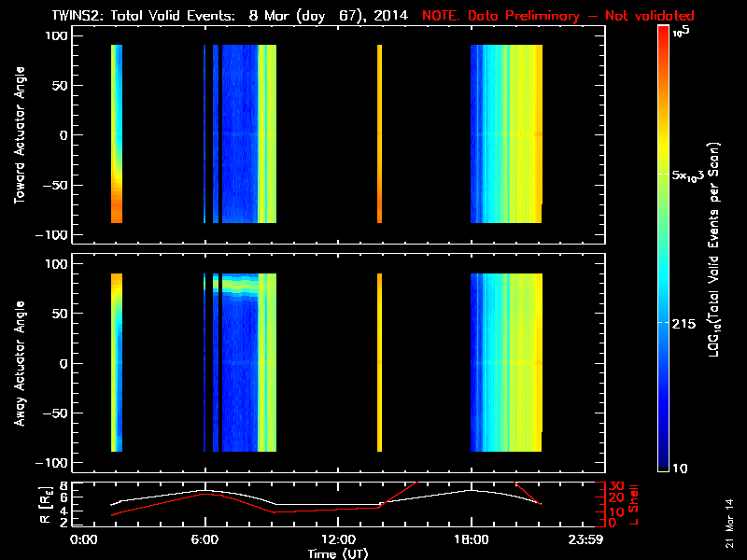Click the 5x10^3 color bar label

tap(693, 175)
